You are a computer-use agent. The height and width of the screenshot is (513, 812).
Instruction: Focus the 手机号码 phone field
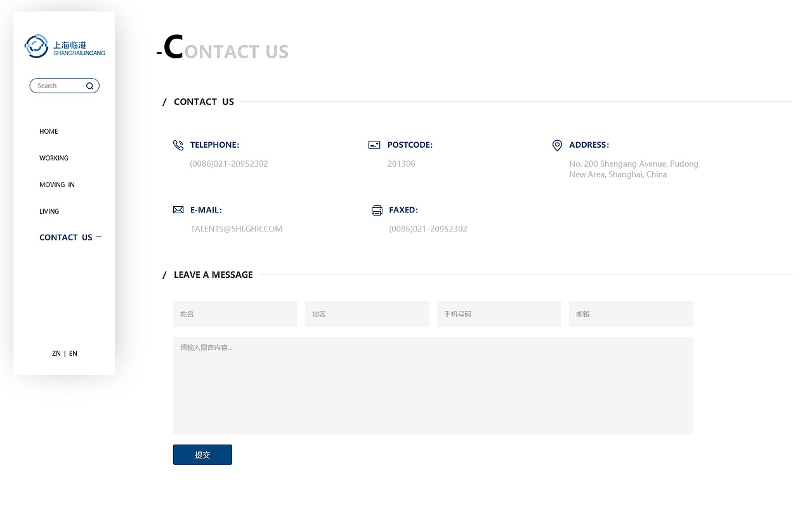pyautogui.click(x=499, y=314)
